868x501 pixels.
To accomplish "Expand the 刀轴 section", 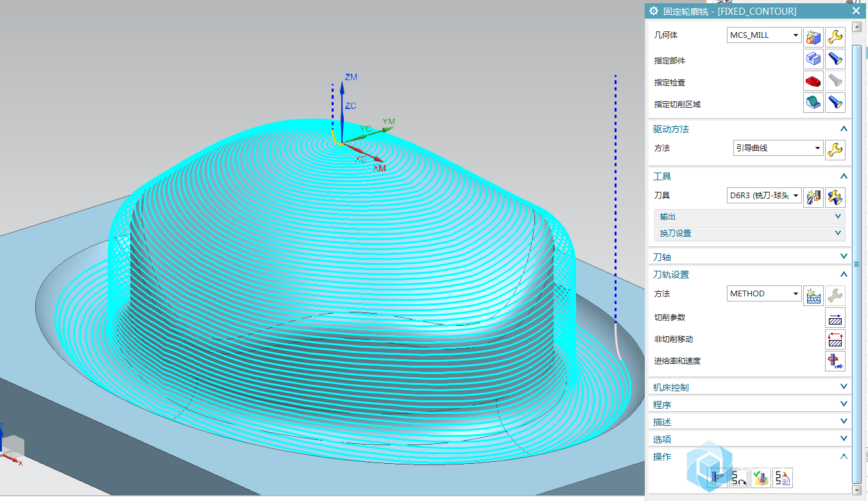I will point(844,257).
